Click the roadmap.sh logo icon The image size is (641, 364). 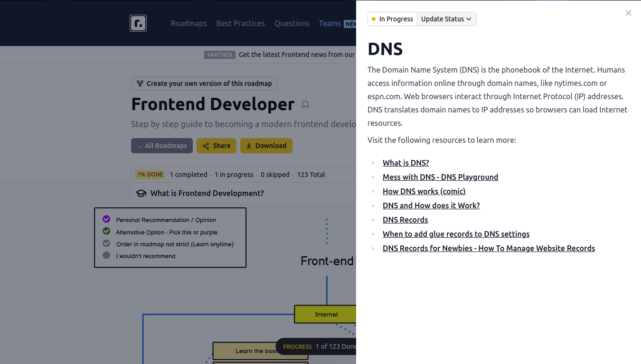(138, 23)
